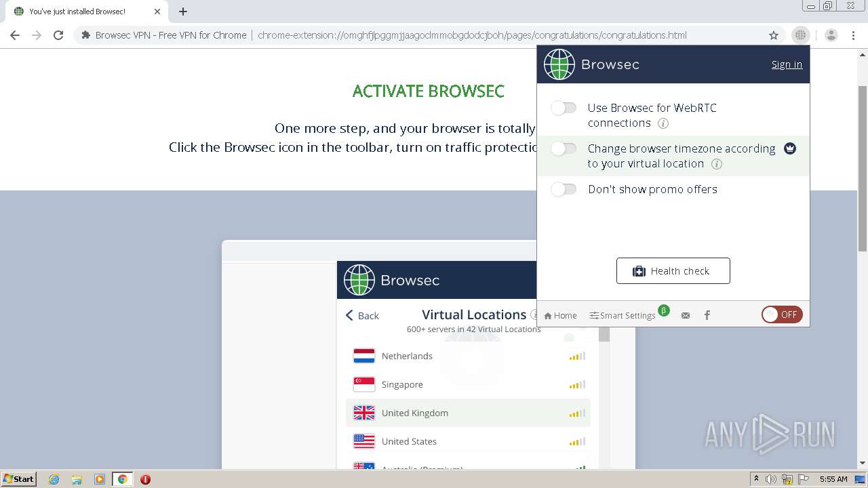Image resolution: width=868 pixels, height=488 pixels.
Task: Click the Netherlands flag icon
Action: (364, 356)
